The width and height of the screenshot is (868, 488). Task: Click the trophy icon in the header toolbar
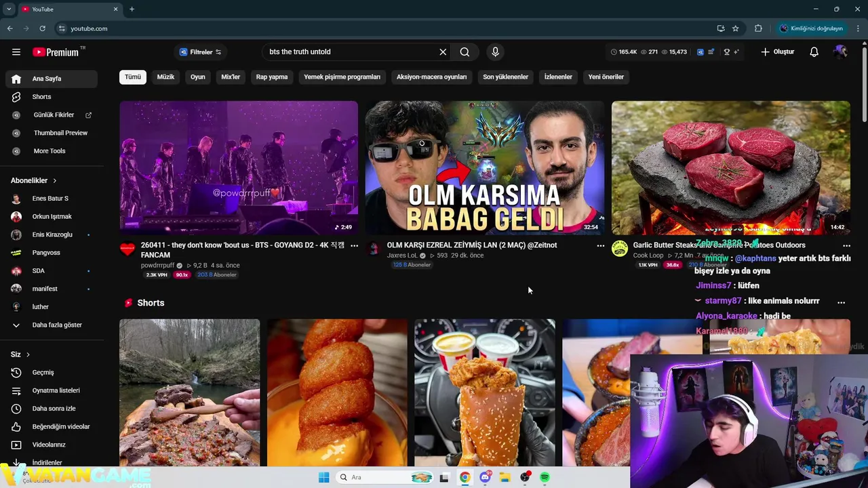tap(727, 52)
